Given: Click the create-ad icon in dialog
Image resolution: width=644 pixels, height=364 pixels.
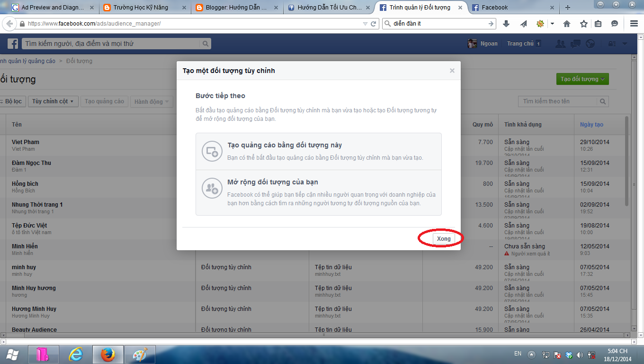Looking at the screenshot, I should 212,152.
